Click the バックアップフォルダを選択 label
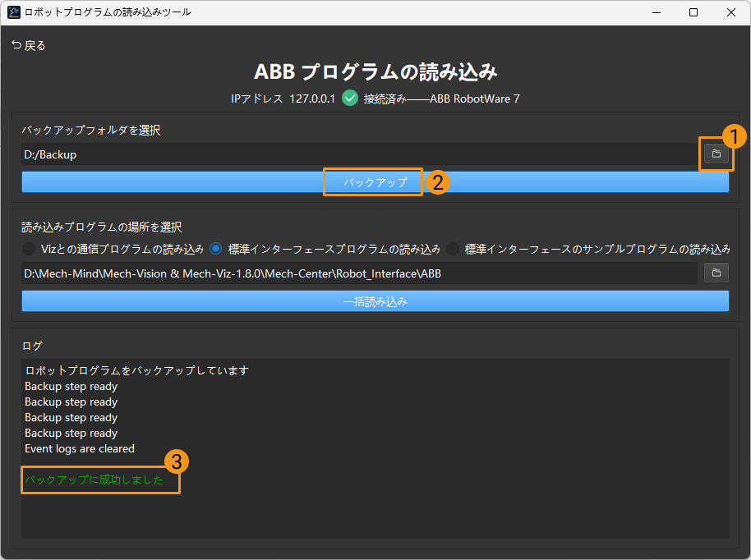Viewport: 751px width, 560px height. (91, 131)
